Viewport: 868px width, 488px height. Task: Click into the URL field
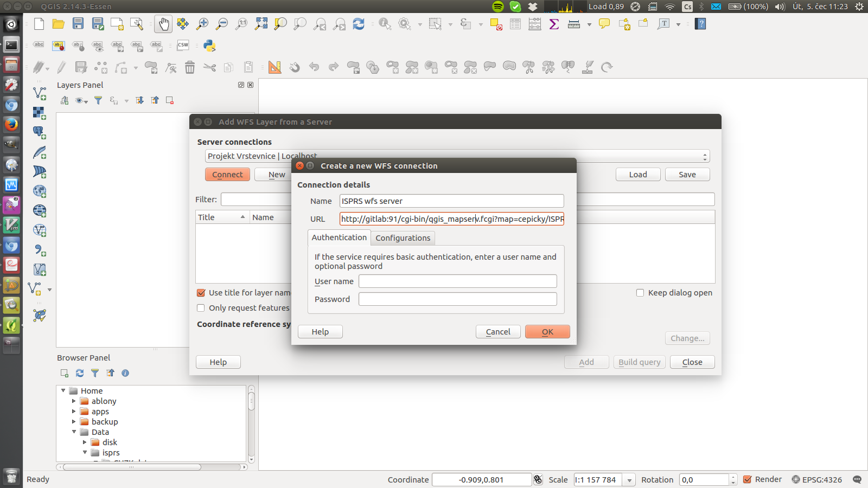[x=451, y=219]
